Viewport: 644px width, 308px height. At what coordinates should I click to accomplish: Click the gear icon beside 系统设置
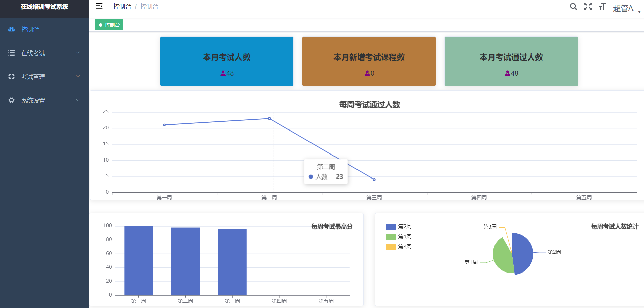(x=11, y=100)
